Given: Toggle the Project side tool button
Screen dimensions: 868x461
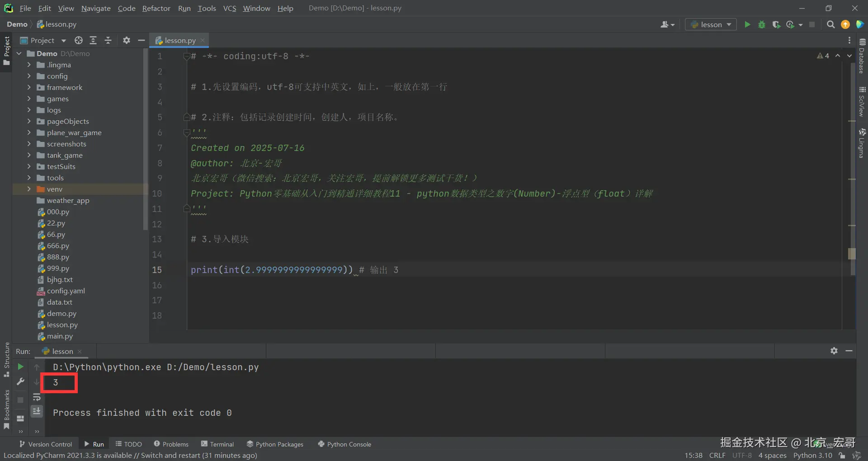Looking at the screenshot, I should [x=6, y=51].
